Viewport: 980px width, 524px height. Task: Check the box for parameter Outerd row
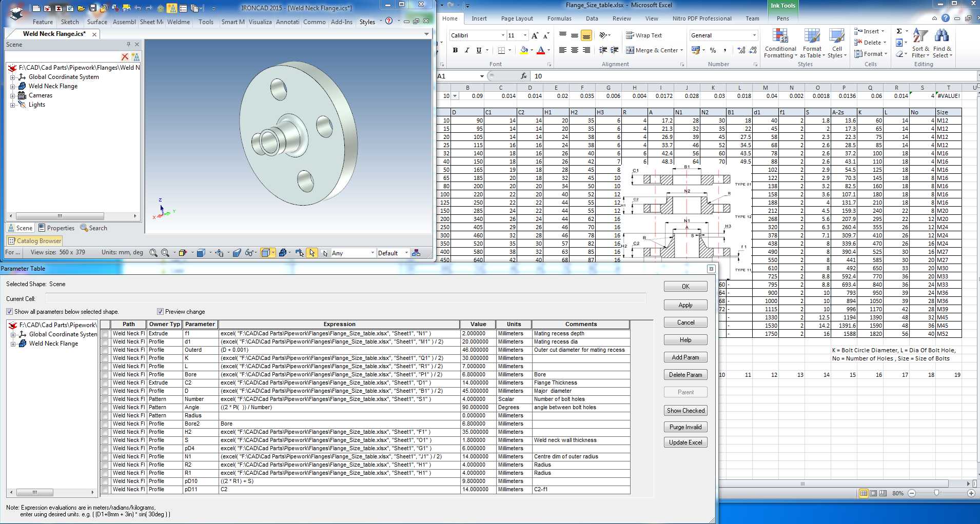point(105,350)
